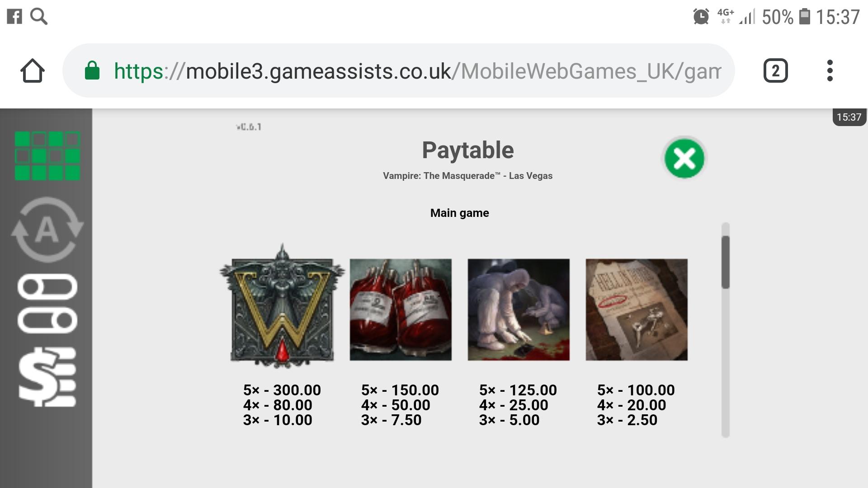Tap the forensic investigator symbol image
The height and width of the screenshot is (488, 868).
519,310
